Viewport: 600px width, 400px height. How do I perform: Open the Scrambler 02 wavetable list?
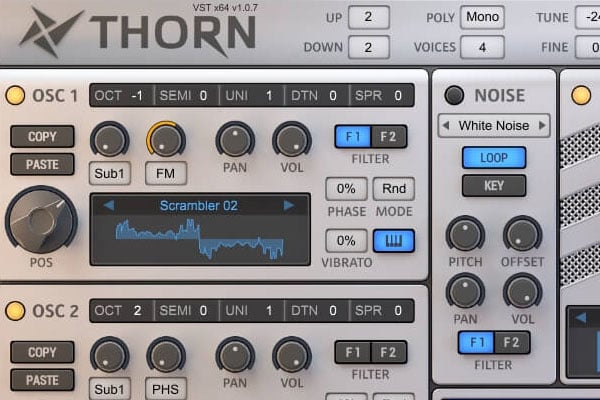pos(199,205)
